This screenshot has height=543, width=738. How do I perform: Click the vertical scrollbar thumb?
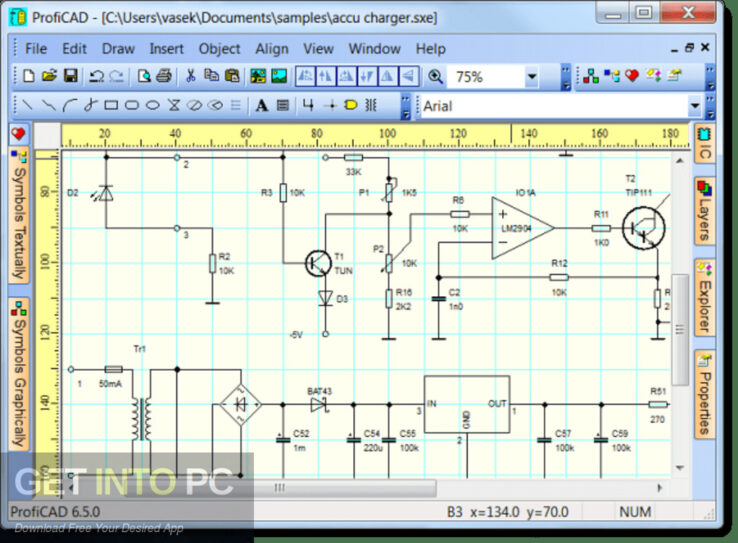pos(680,329)
